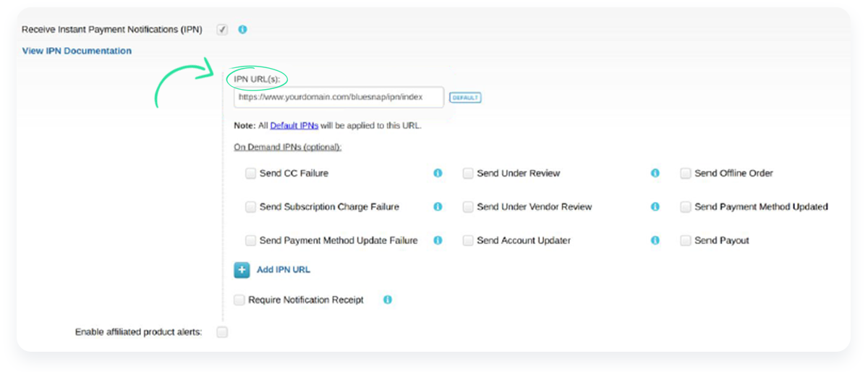
Task: Click into the IPN URL input field
Action: click(339, 97)
